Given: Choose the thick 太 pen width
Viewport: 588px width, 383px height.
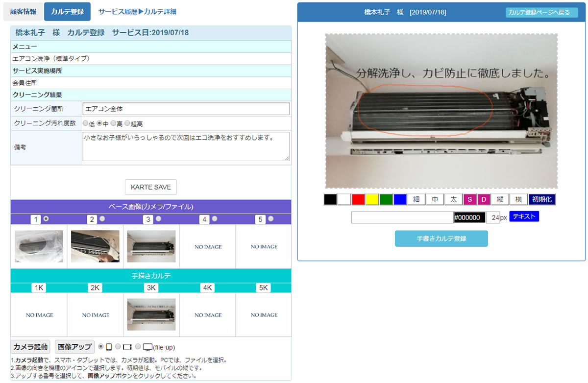Looking at the screenshot, I should 453,199.
